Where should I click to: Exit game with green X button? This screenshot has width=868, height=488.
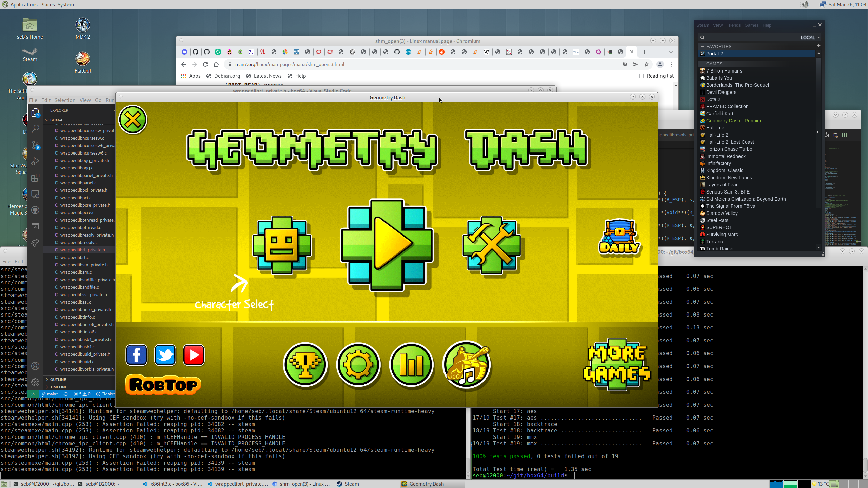click(x=133, y=120)
